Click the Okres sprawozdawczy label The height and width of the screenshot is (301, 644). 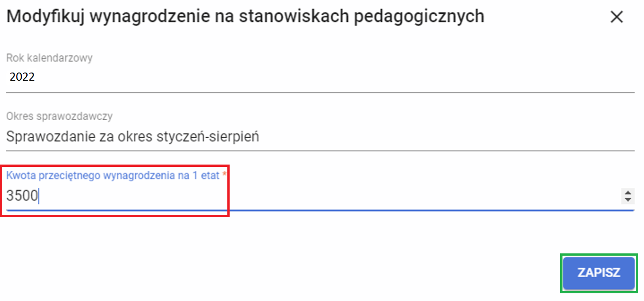pyautogui.click(x=59, y=117)
